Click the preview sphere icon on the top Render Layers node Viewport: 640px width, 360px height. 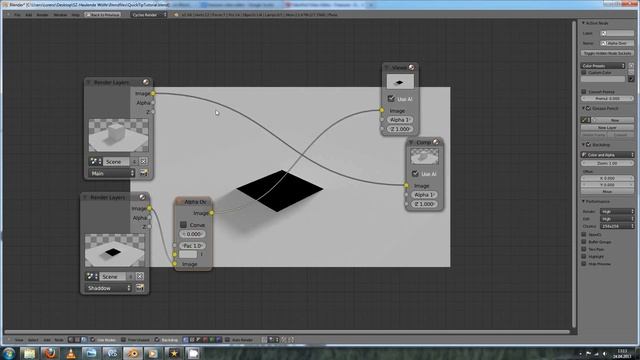[146, 82]
